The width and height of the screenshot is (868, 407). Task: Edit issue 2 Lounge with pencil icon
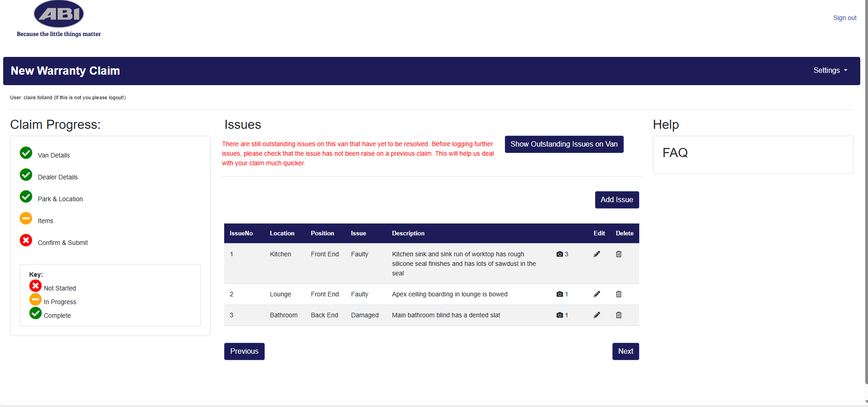597,294
